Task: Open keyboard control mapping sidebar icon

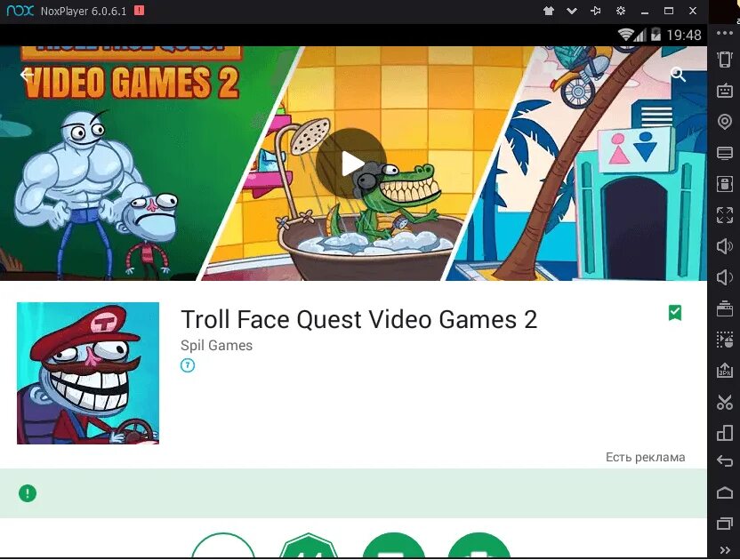Action: pos(724,91)
